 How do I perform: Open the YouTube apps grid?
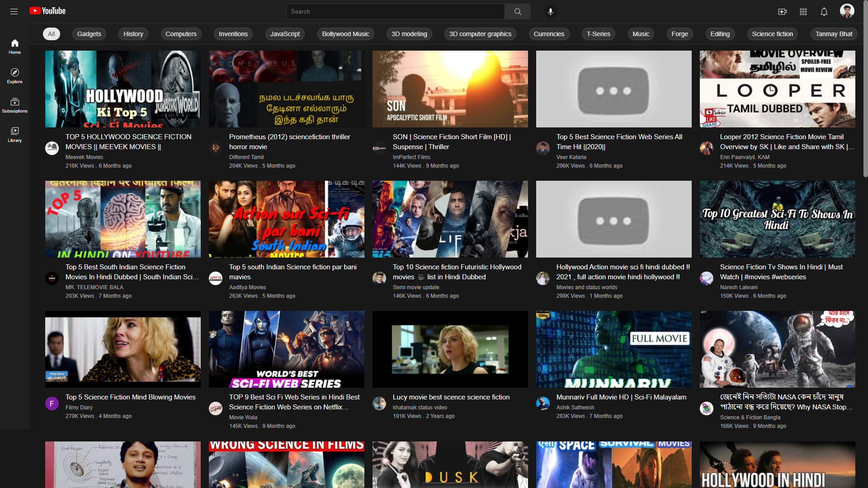tap(803, 12)
